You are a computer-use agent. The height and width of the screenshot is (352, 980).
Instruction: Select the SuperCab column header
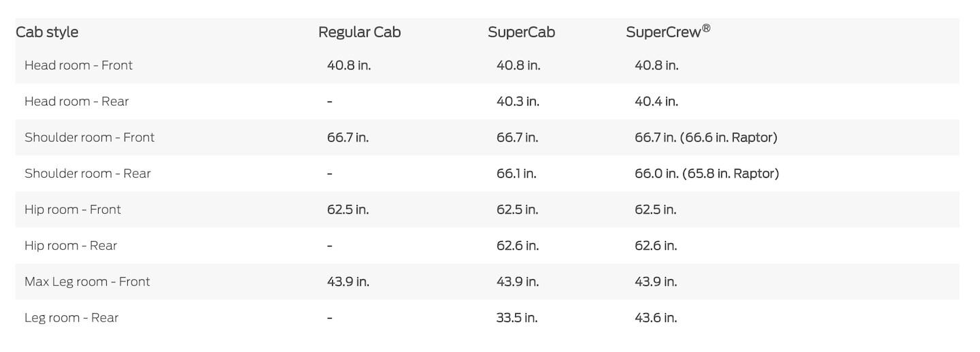pos(521,32)
